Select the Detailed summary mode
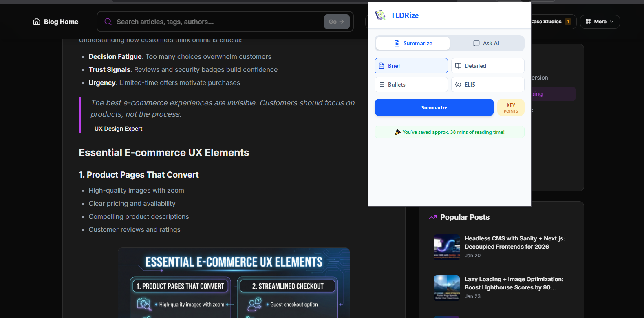This screenshot has height=318, width=644. click(487, 66)
